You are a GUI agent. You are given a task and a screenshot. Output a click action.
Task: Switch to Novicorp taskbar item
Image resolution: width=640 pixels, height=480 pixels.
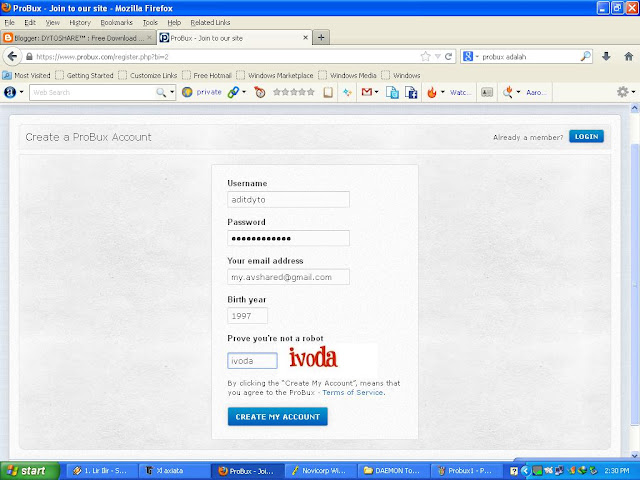(321, 471)
